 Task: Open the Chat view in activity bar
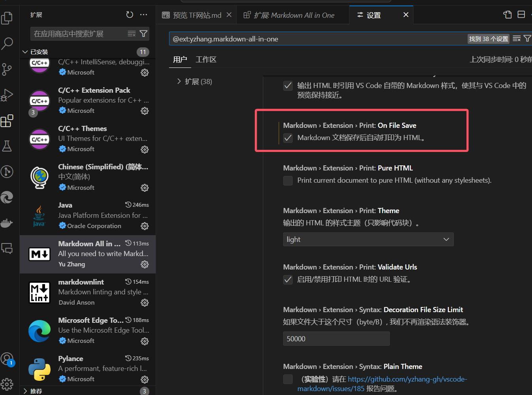7,249
